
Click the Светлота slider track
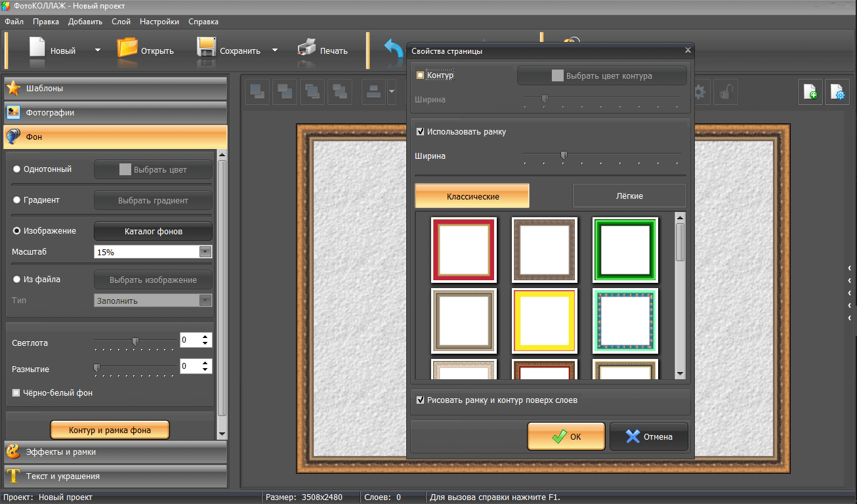pyautogui.click(x=135, y=341)
